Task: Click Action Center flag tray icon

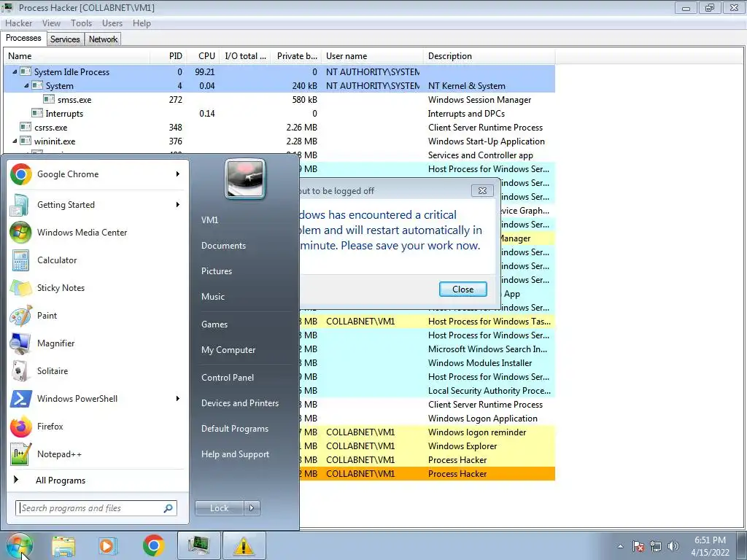Action: 638,546
